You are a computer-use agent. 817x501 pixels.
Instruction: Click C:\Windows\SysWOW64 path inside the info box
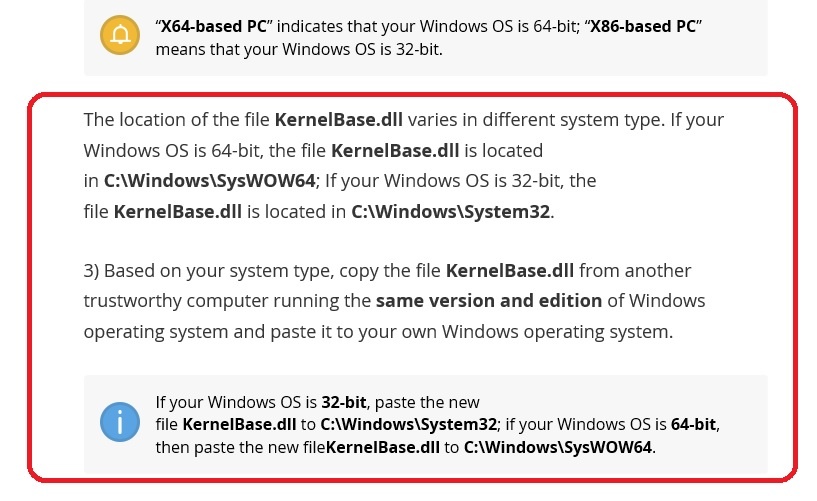(558, 447)
